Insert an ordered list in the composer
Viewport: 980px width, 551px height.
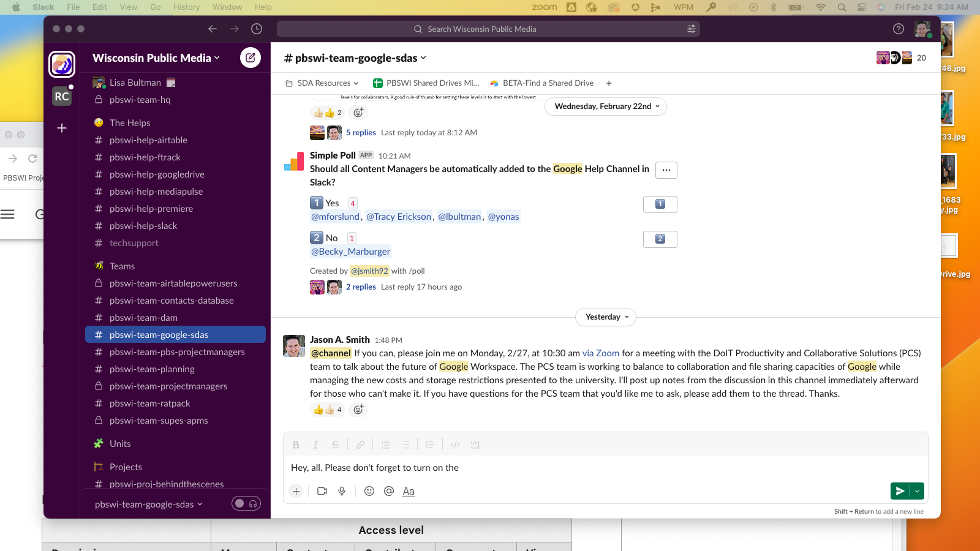[x=385, y=445]
